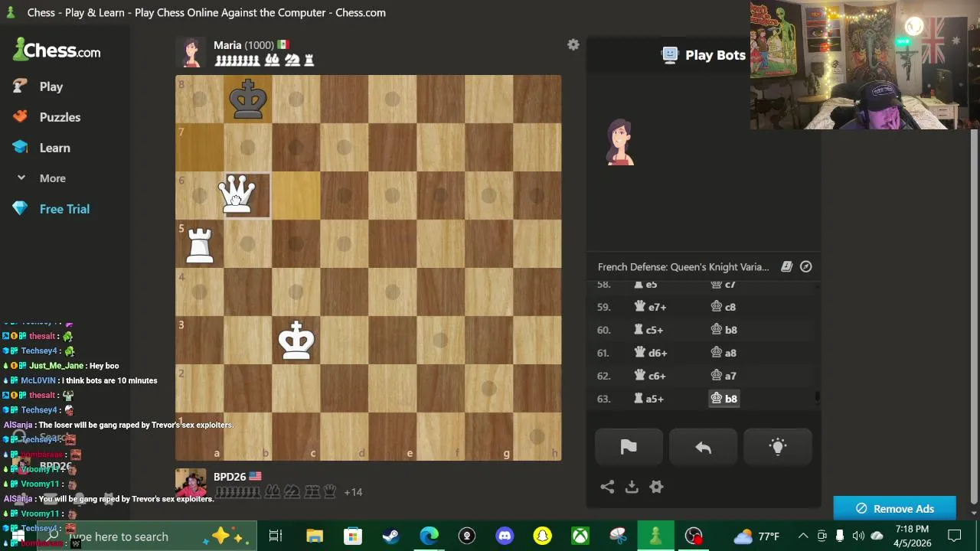Open the opening book icon beside French Defense
This screenshot has height=551, width=980.
point(786,266)
